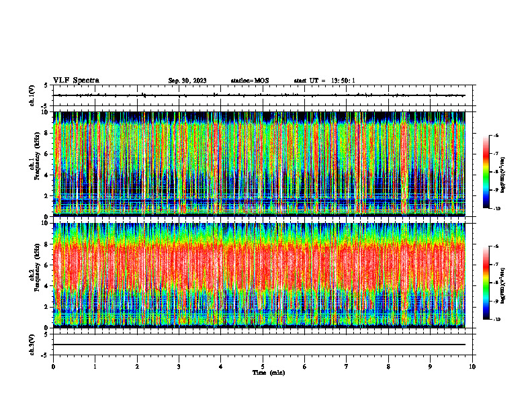Click time axis tick label '3'
This screenshot has width=532, height=411.
(x=179, y=367)
